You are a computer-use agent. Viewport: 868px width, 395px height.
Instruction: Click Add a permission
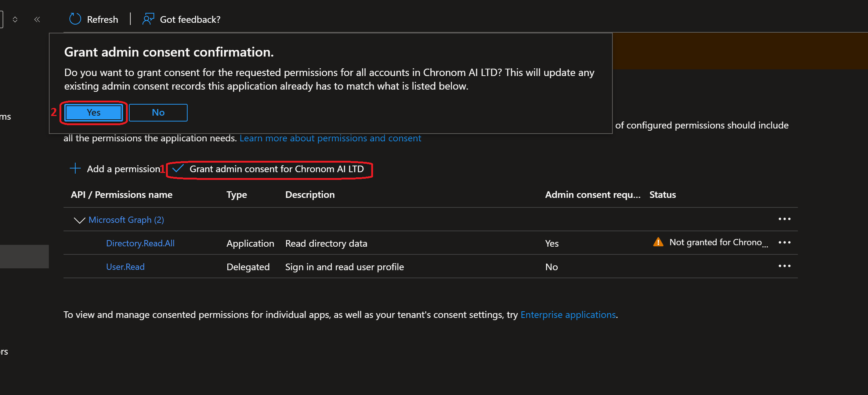pyautogui.click(x=123, y=168)
